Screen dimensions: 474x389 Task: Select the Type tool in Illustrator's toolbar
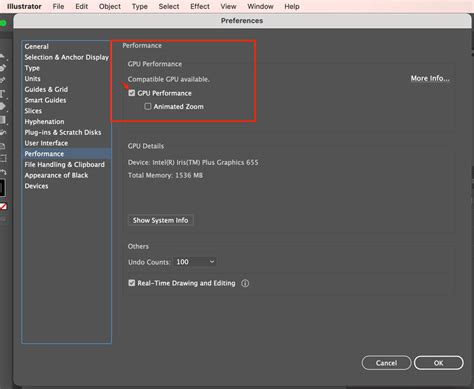3,94
